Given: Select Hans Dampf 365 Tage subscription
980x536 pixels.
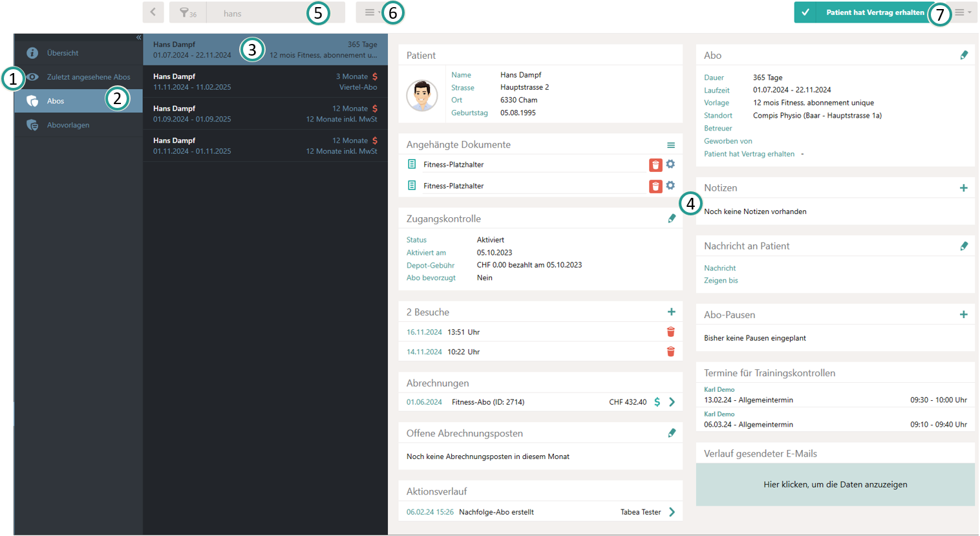Looking at the screenshot, I should coord(265,50).
